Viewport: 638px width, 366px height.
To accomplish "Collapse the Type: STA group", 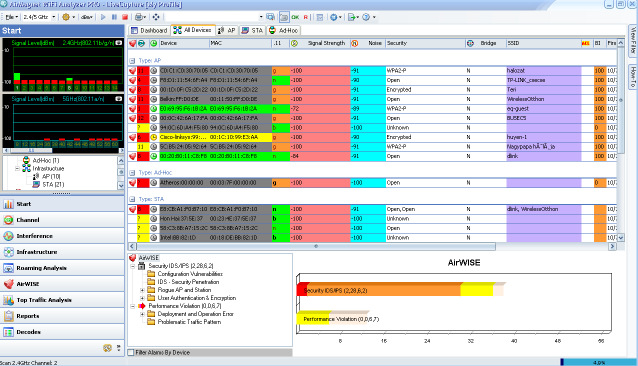I will click(x=132, y=199).
